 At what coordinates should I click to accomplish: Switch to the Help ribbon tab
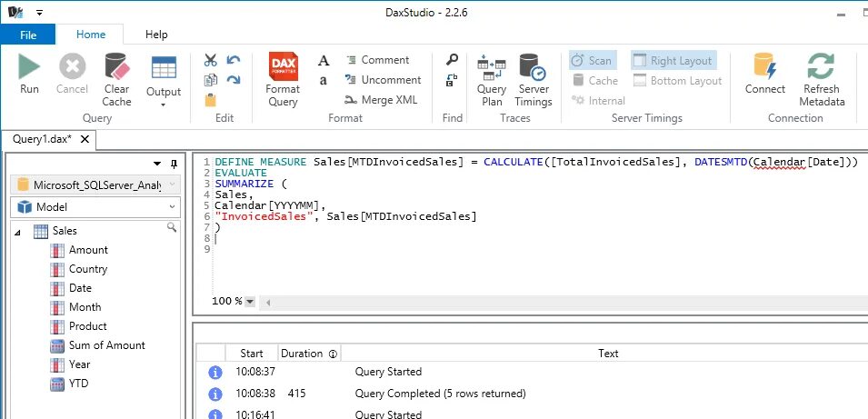pos(156,35)
